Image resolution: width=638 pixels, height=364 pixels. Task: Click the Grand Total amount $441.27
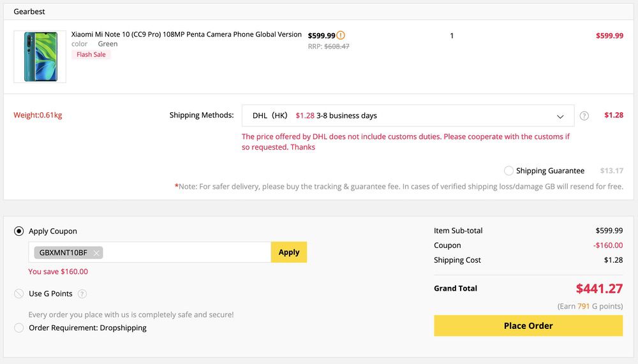point(598,289)
